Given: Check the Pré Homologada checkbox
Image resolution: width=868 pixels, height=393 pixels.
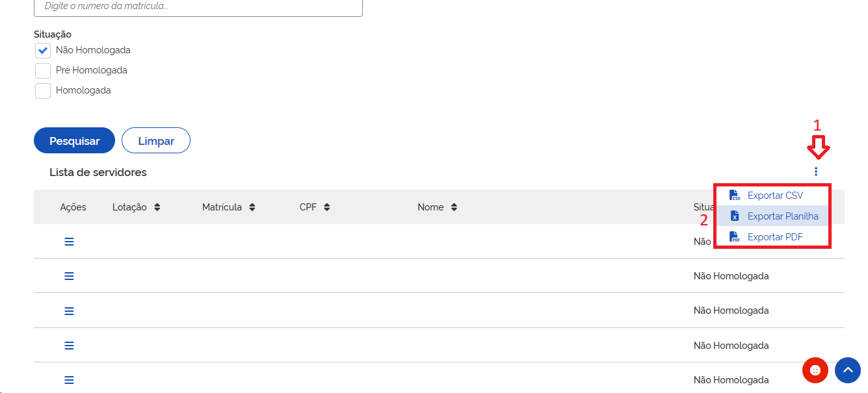Looking at the screenshot, I should tap(43, 70).
